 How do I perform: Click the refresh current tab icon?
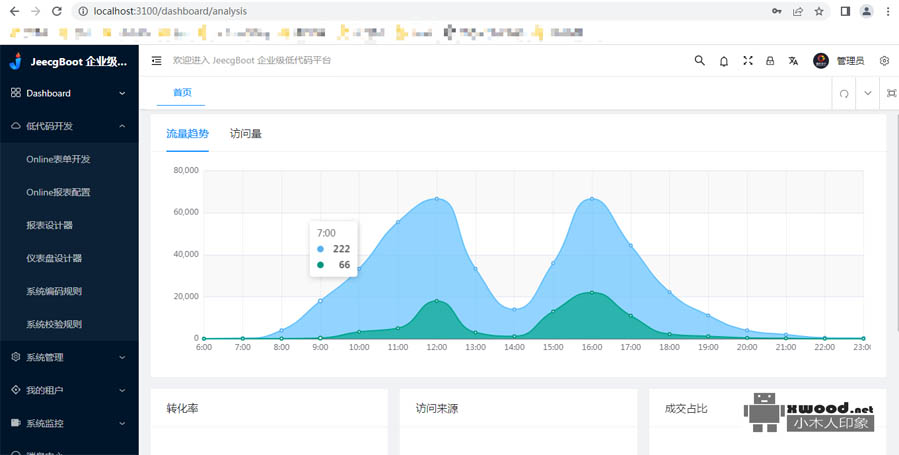pyautogui.click(x=844, y=93)
